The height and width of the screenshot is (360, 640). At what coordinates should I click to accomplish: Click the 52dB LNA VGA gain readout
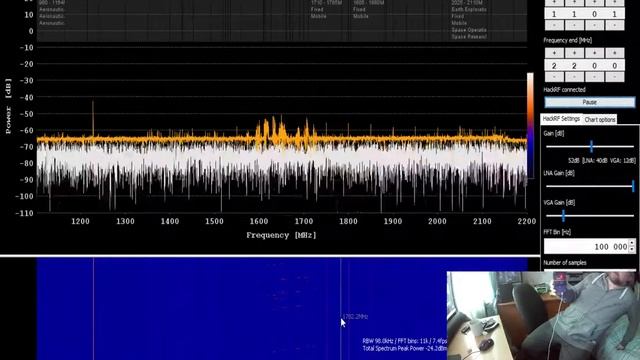tap(602, 160)
